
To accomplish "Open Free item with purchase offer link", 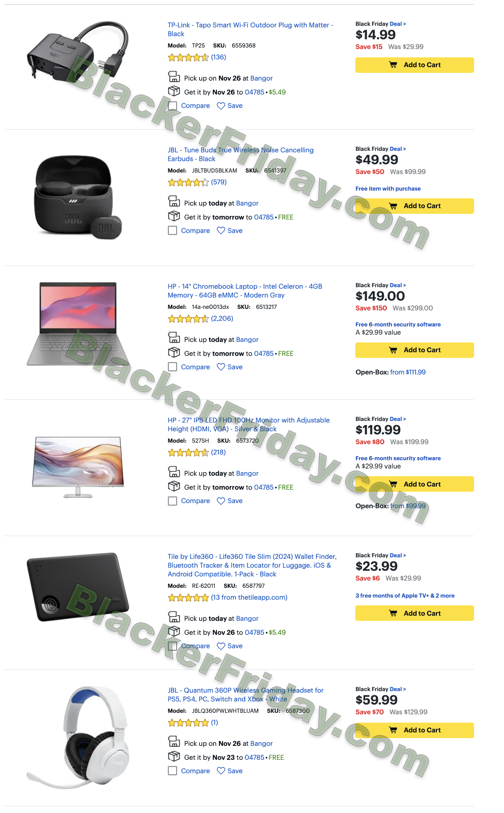I will [388, 189].
